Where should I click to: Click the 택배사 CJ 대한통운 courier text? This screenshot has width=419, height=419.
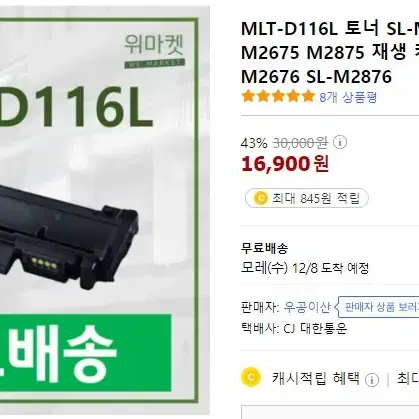click(x=294, y=328)
